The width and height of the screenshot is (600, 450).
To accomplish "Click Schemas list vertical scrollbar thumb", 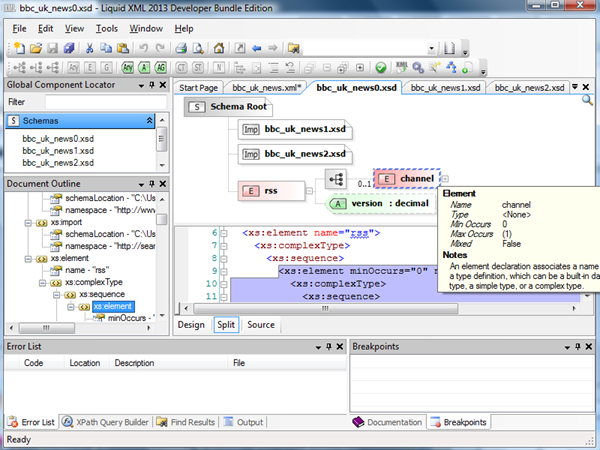I will click(x=162, y=139).
